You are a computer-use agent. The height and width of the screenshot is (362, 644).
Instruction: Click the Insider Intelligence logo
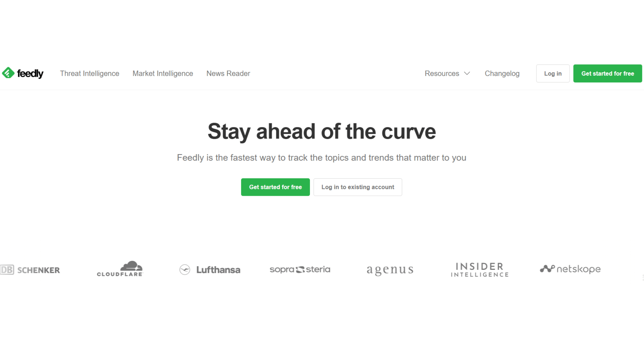479,269
